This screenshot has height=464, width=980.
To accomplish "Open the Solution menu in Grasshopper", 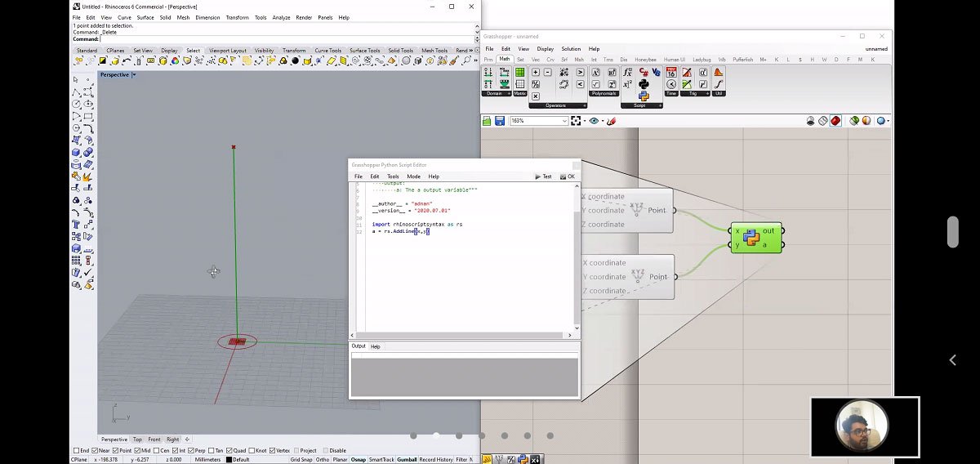I will click(571, 49).
